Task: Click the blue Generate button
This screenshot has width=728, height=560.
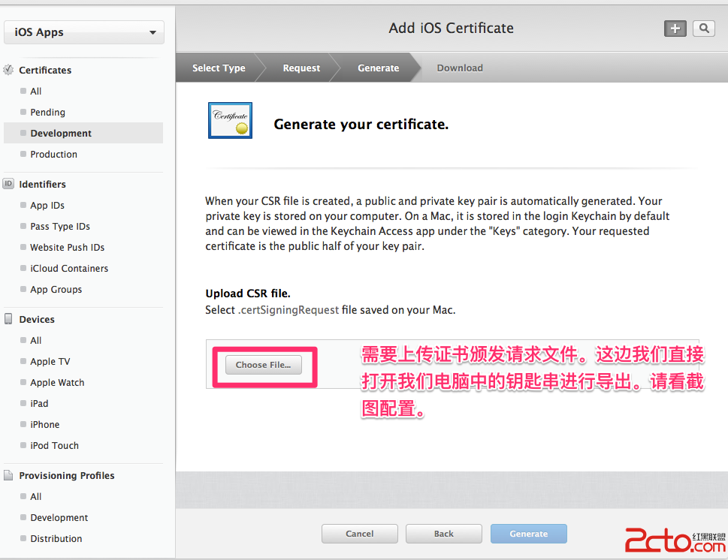Action: [x=529, y=534]
